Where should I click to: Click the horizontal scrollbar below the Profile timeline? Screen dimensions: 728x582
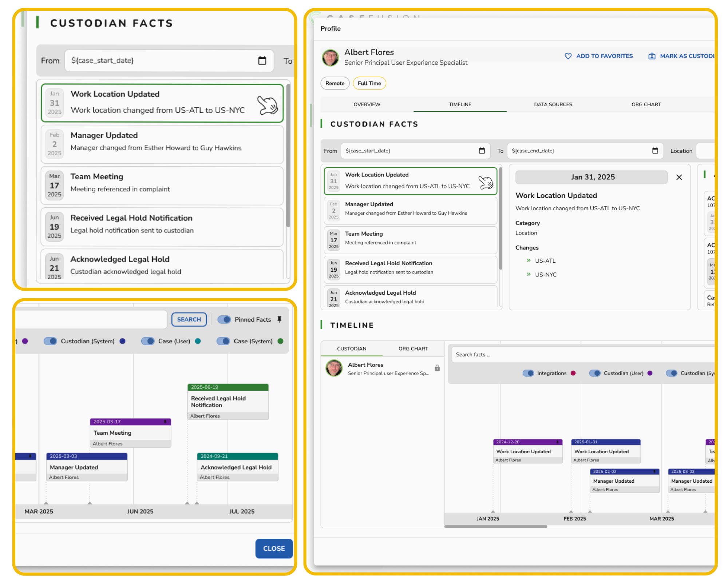496,526
